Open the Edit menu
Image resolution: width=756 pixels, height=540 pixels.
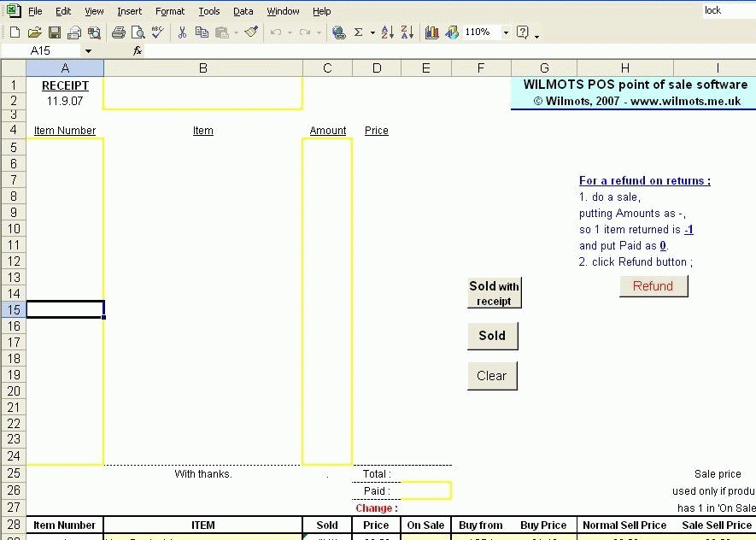click(63, 11)
